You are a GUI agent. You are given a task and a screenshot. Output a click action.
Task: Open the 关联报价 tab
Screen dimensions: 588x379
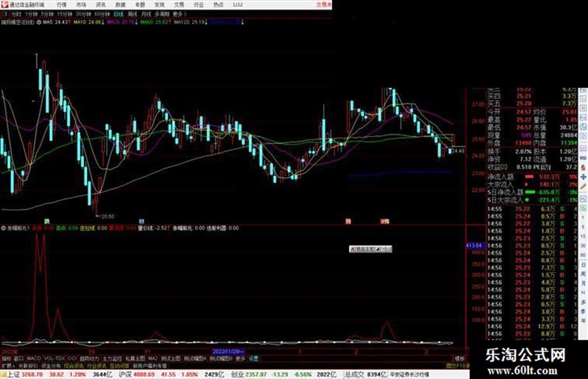pos(28,365)
